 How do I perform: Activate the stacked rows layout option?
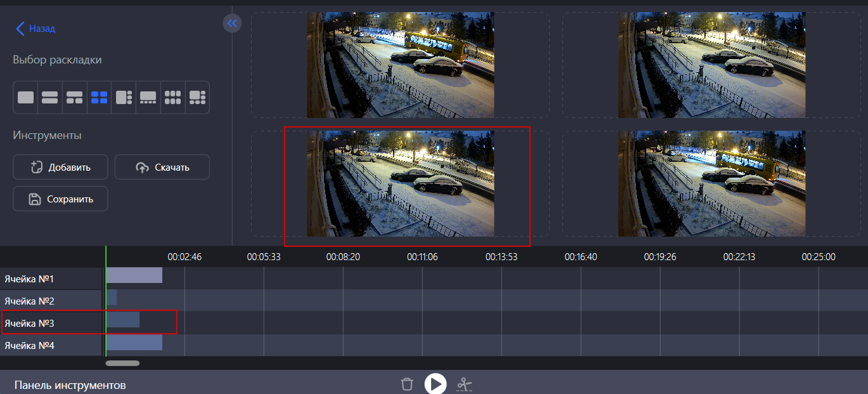click(75, 97)
